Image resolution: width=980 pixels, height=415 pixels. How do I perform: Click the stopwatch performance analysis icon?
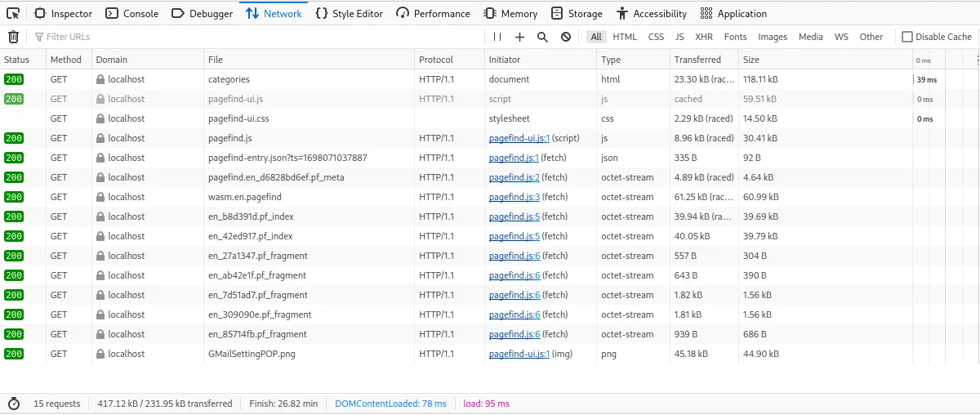pos(13,404)
